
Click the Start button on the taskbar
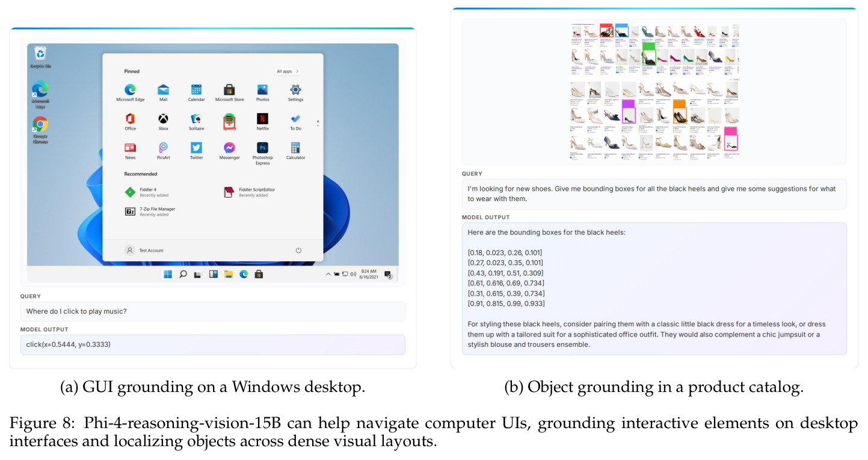coord(168,274)
